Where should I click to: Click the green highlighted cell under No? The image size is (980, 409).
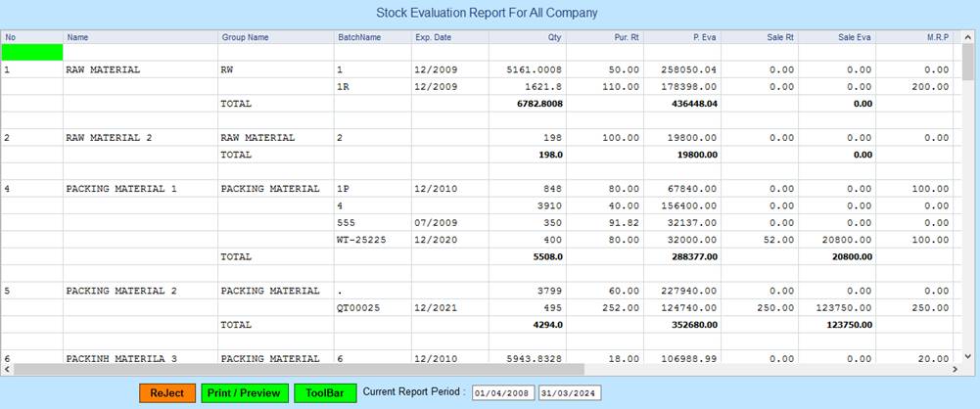click(32, 52)
